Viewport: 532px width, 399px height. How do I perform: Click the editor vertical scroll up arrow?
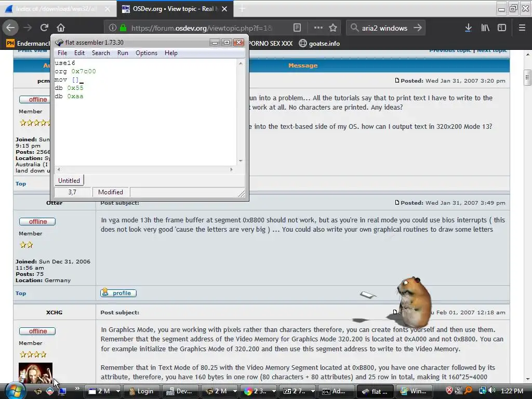(x=241, y=63)
